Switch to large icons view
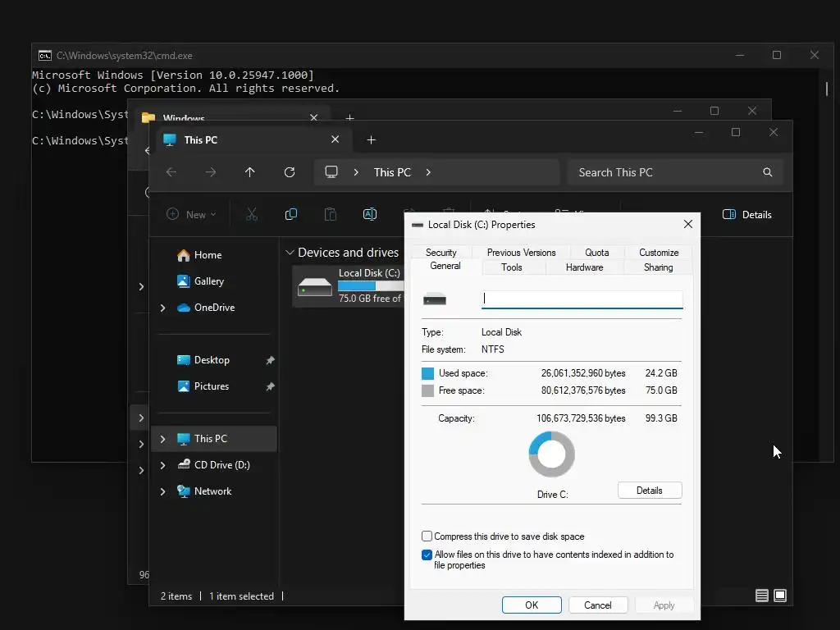 [780, 596]
